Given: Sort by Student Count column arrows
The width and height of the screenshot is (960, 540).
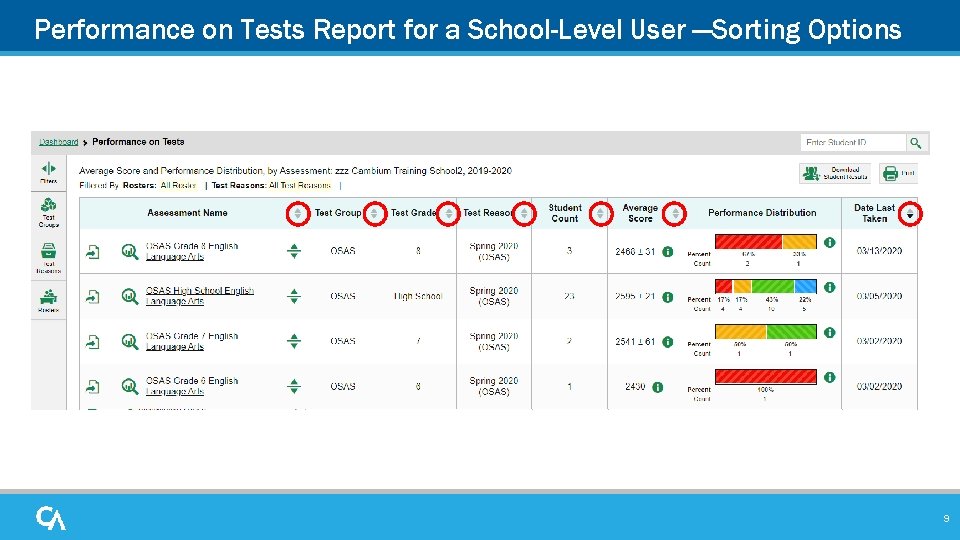Looking at the screenshot, I should point(601,214).
